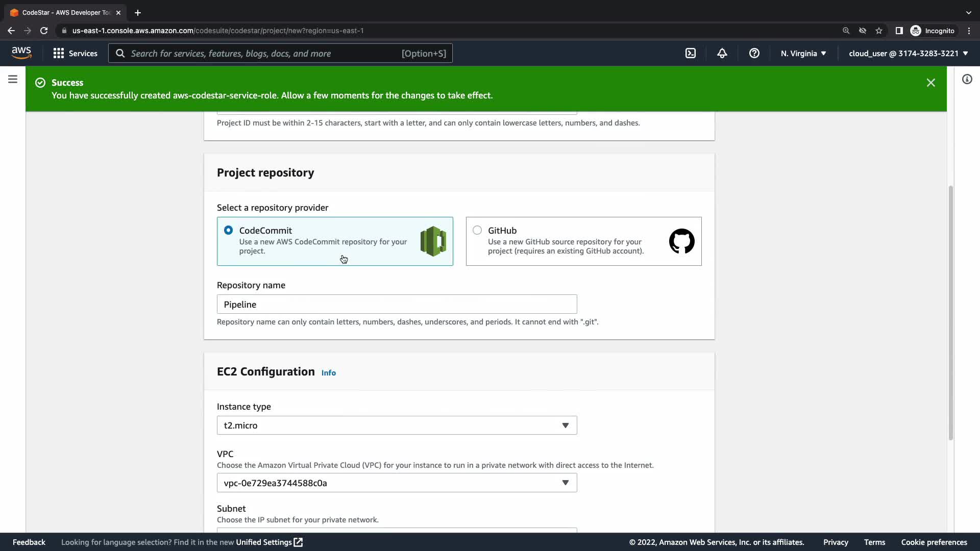This screenshot has height=551, width=980.
Task: Expand the Instance type dropdown
Action: click(x=397, y=425)
